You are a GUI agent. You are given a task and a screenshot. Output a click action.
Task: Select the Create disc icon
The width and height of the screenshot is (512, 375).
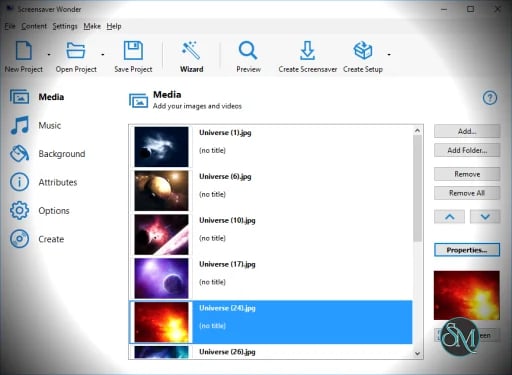click(19, 239)
